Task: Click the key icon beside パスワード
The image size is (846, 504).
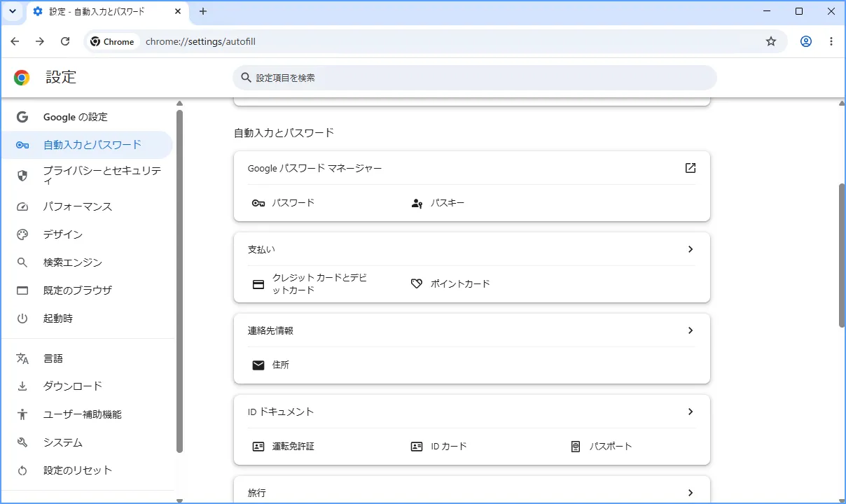Action: point(258,203)
